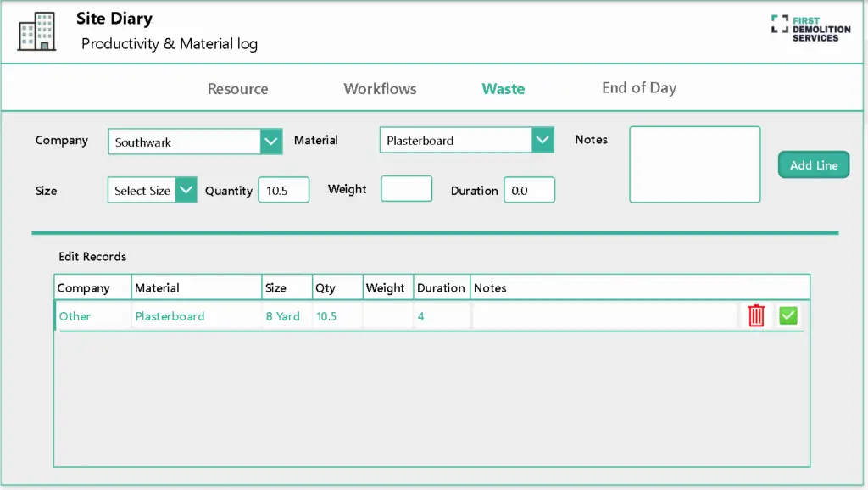Click the Duration field showing 0.0

tap(529, 191)
